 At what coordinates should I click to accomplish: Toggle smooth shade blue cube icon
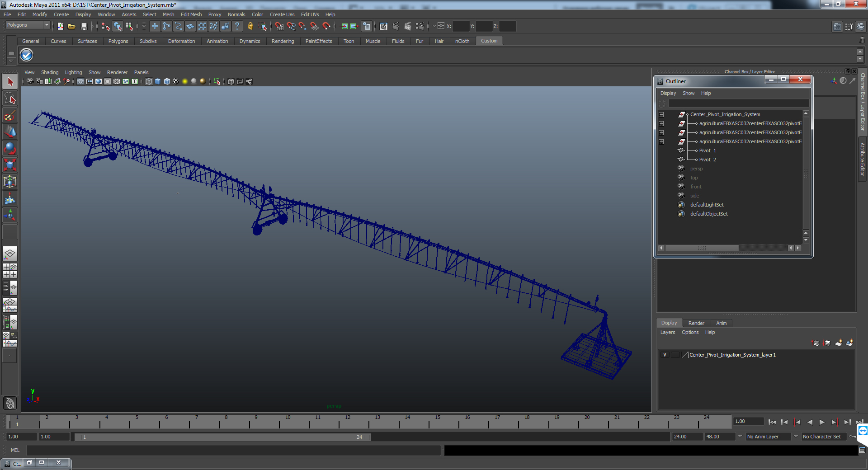158,81
